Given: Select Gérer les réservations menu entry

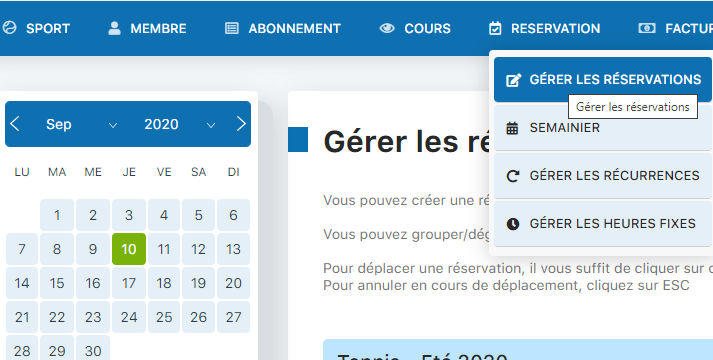Looking at the screenshot, I should click(x=603, y=80).
